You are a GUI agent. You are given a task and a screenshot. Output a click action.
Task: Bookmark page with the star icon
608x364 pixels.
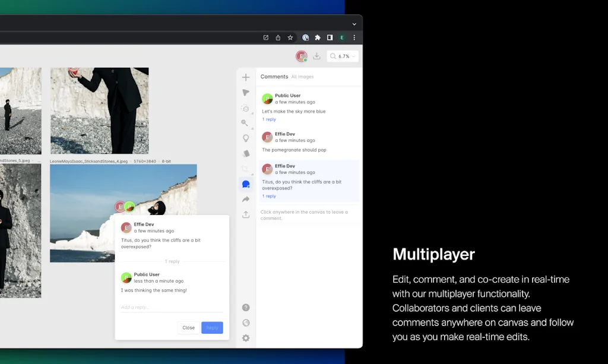pos(290,37)
